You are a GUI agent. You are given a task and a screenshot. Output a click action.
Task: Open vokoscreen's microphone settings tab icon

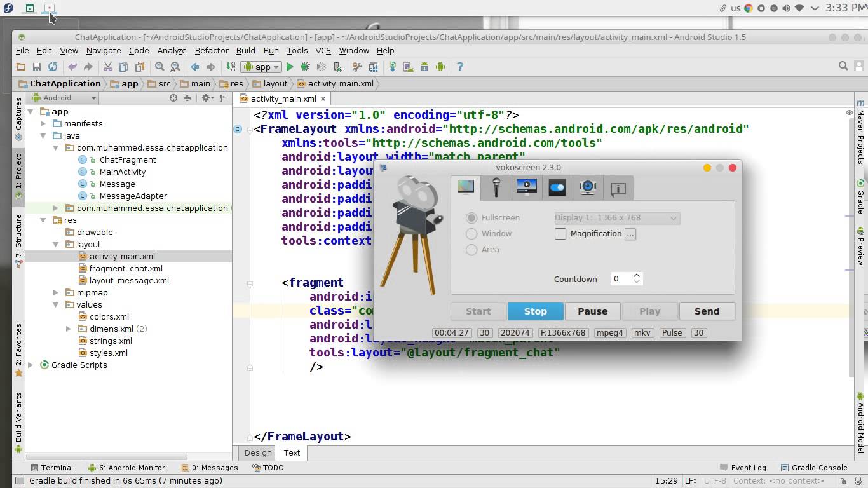tap(496, 187)
